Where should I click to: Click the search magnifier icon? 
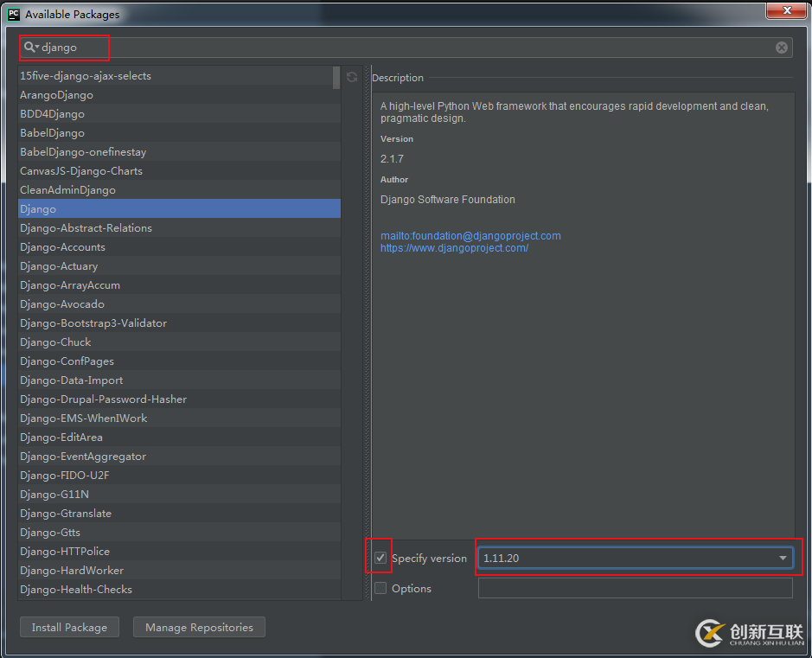[x=30, y=48]
